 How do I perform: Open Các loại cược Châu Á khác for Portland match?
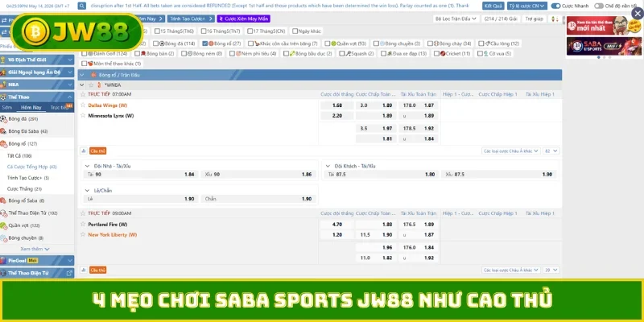click(511, 270)
